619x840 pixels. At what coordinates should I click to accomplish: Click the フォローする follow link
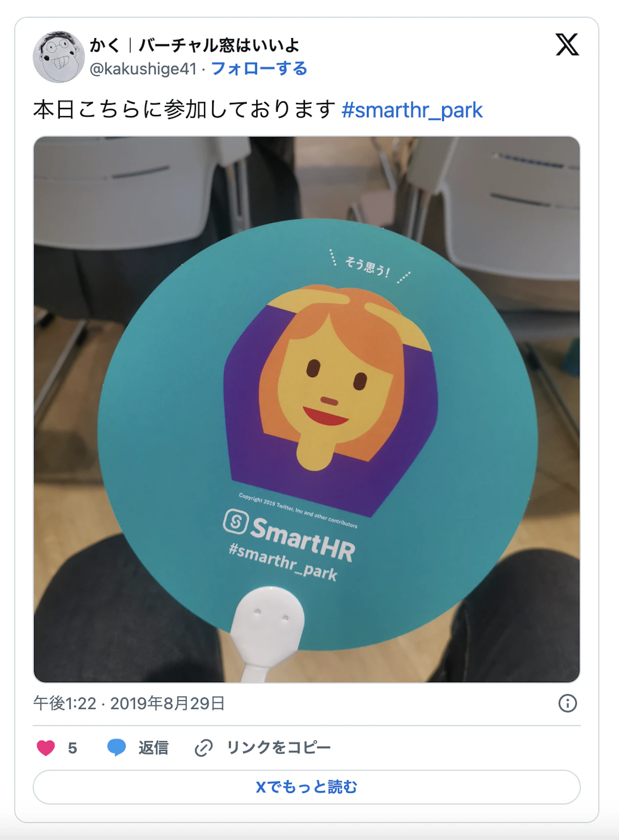259,68
